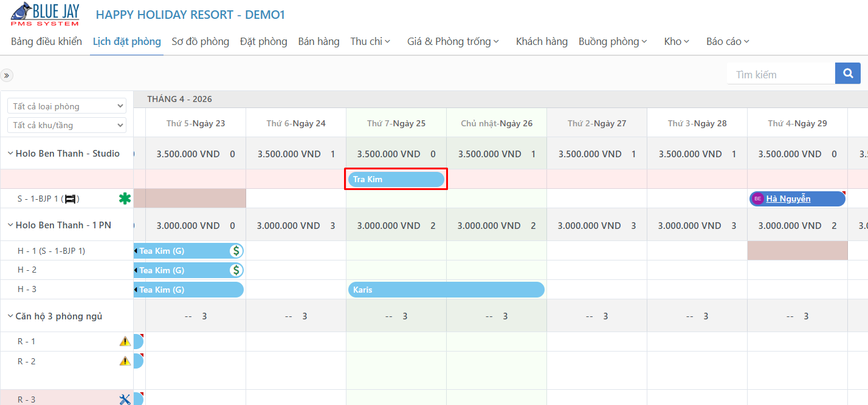Click the R - 3 room label

coord(27,399)
